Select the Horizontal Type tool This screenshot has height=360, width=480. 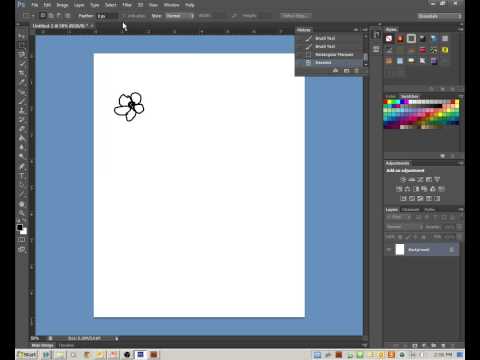click(x=22, y=176)
